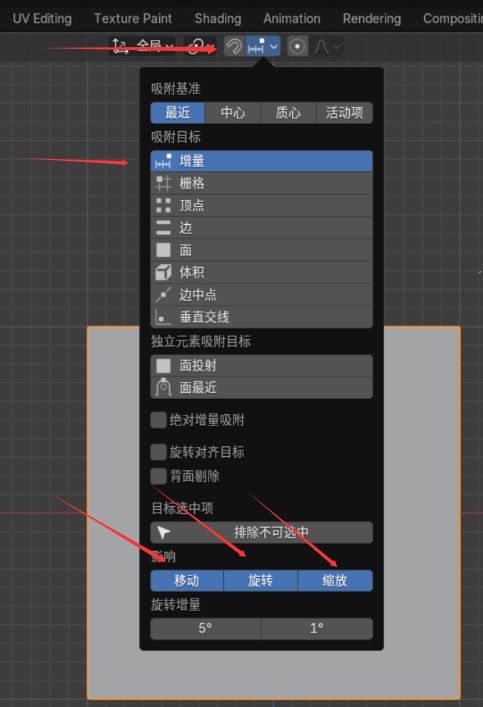The height and width of the screenshot is (707, 483).
Task: Toggle snapping affect 缩放
Action: 335,580
